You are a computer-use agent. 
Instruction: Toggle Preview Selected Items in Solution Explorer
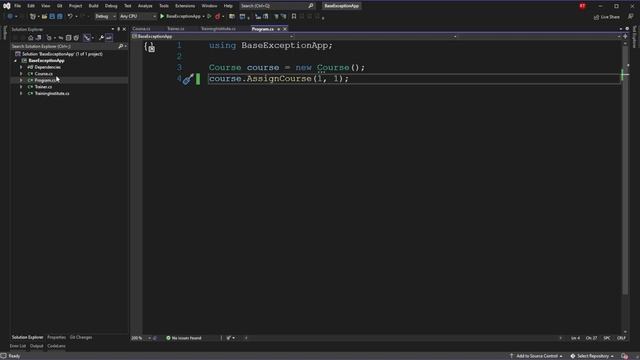(109, 38)
